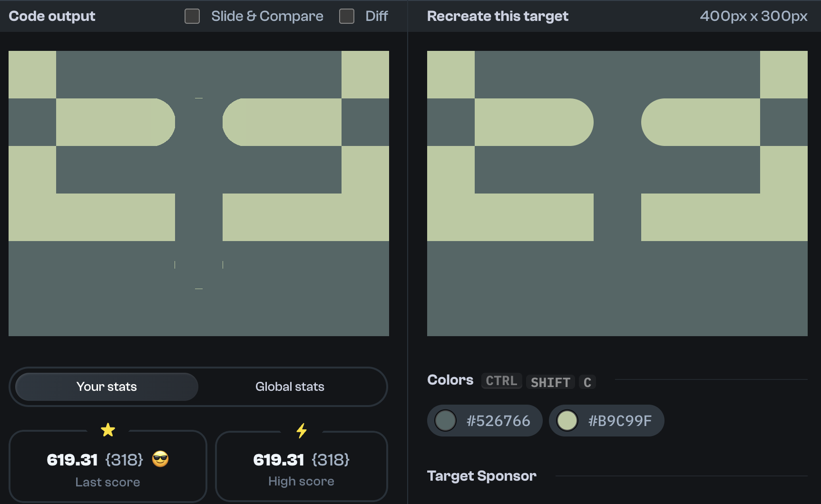Click the Last score card

(108, 466)
